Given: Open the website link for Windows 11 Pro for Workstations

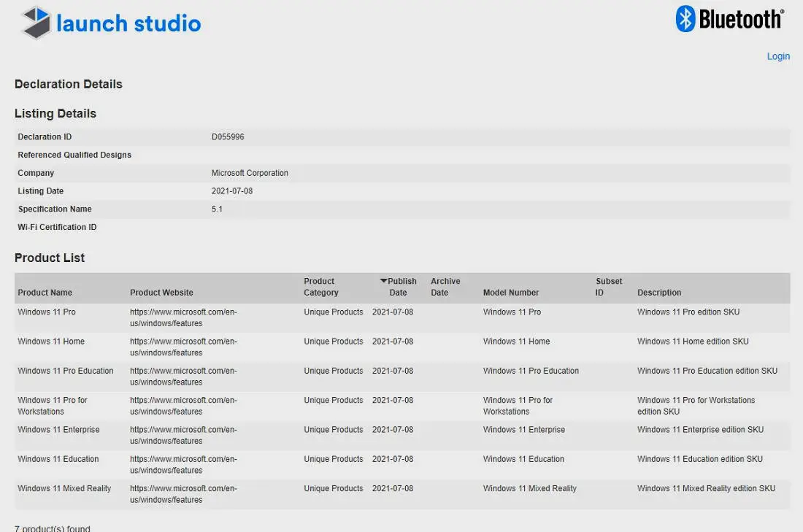Looking at the screenshot, I should pos(183,406).
